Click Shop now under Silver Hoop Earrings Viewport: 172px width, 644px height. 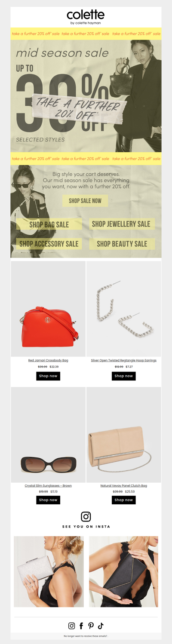pos(124,376)
